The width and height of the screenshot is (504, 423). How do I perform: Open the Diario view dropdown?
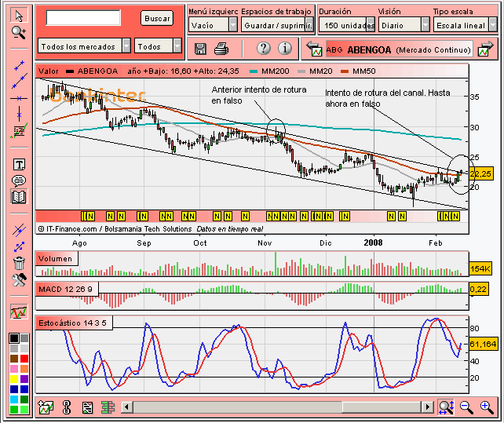click(404, 25)
